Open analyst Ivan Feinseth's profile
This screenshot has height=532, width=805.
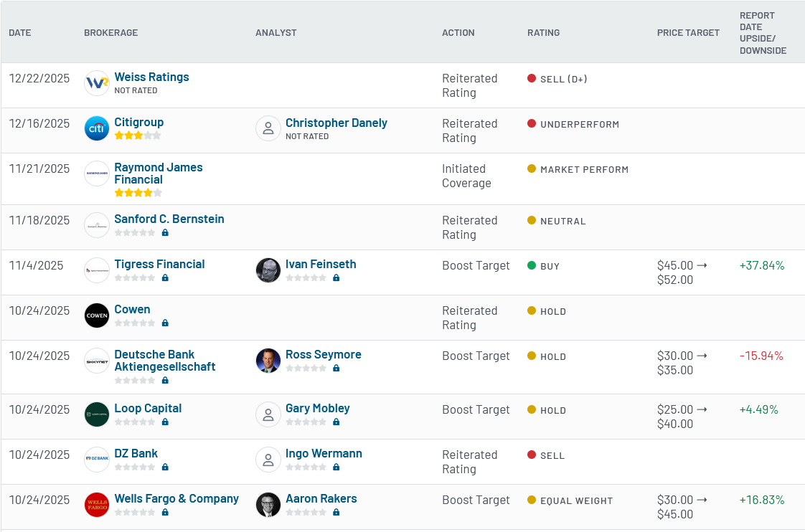tap(321, 264)
